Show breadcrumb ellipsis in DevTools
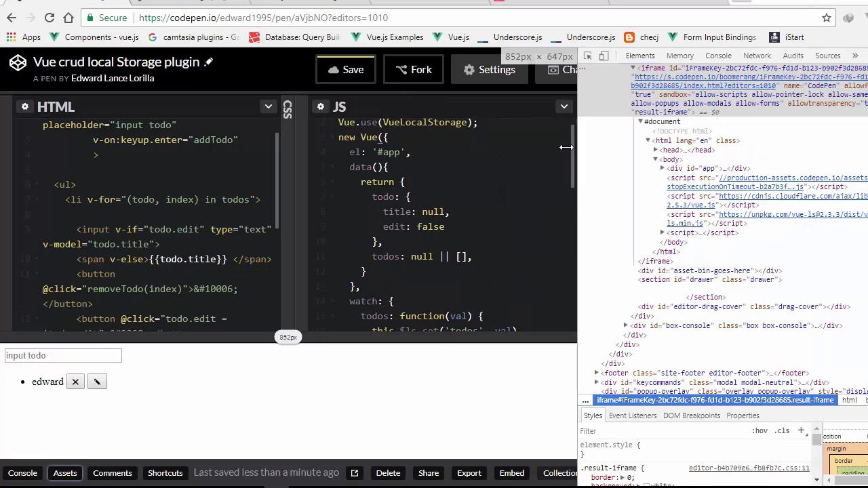Viewport: 868px width, 488px height. [585, 401]
